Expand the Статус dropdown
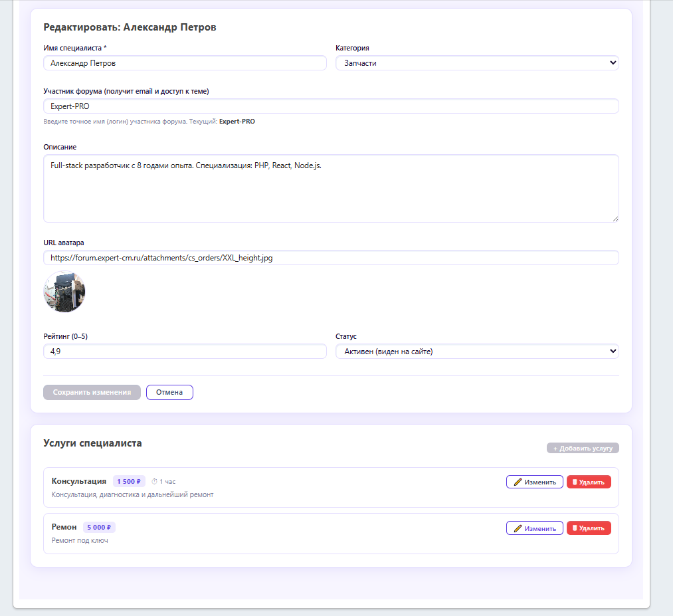This screenshot has height=616, width=673. coord(477,352)
